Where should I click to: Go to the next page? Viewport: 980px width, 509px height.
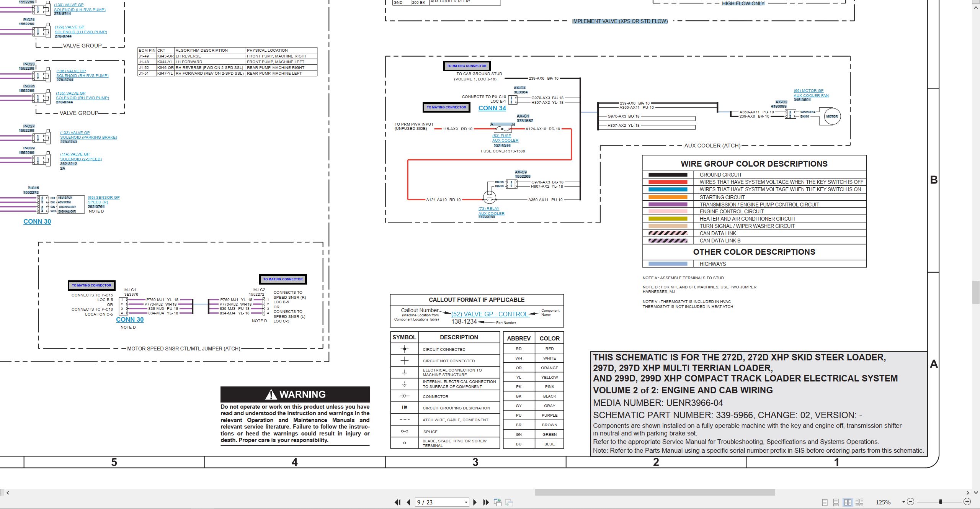pyautogui.click(x=475, y=502)
